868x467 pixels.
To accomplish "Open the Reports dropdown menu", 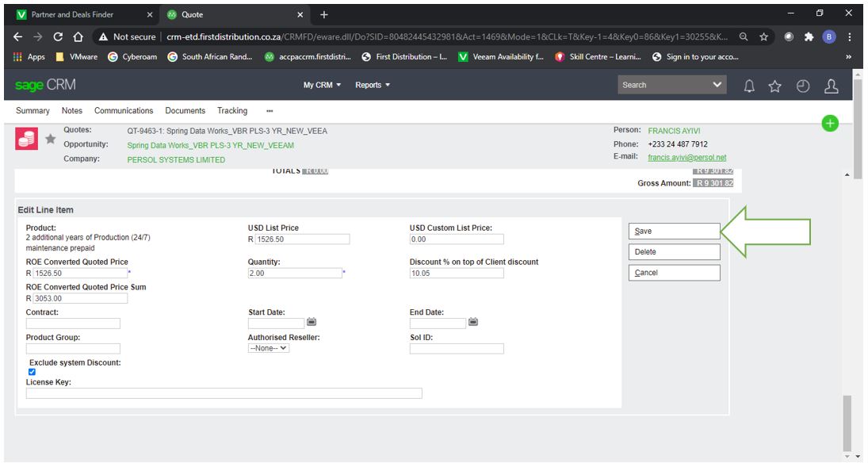I will click(373, 85).
